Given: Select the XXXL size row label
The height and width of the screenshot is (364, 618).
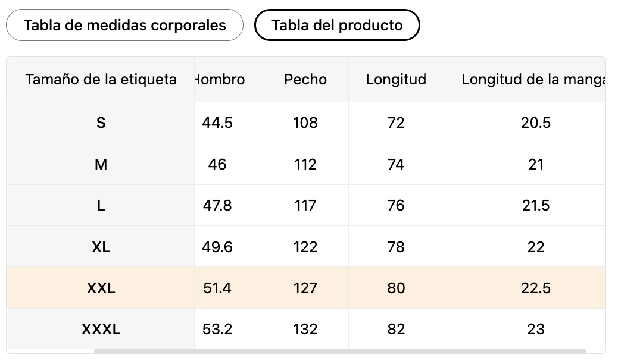Looking at the screenshot, I should click(x=101, y=330).
